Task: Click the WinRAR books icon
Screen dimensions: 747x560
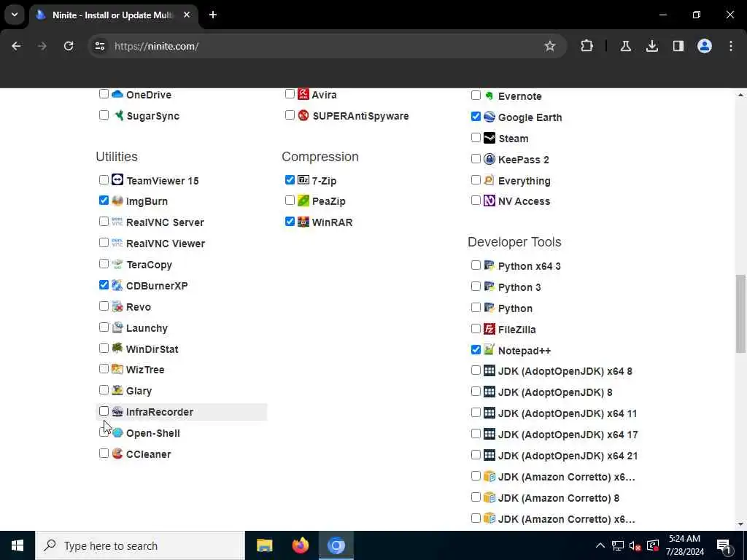Action: (303, 222)
